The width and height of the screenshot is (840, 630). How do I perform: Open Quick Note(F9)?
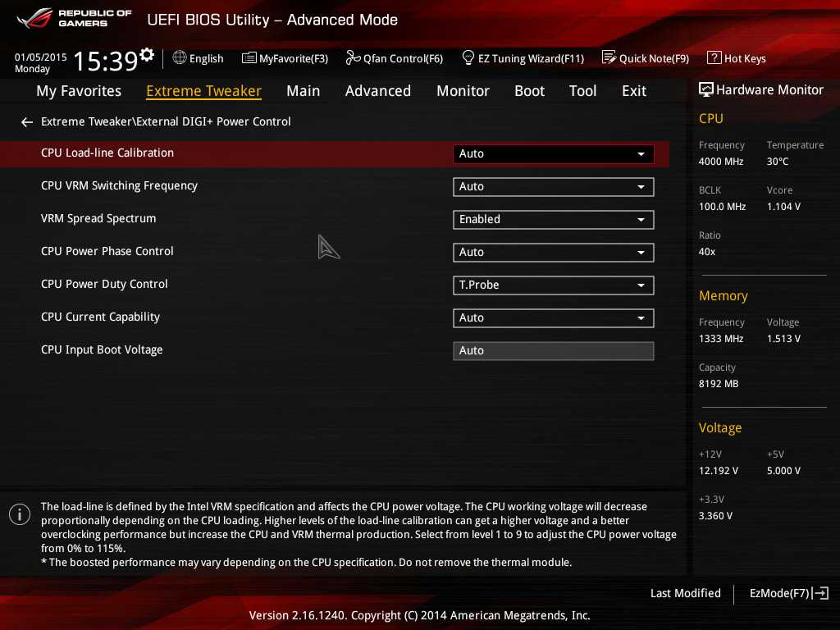tap(645, 58)
